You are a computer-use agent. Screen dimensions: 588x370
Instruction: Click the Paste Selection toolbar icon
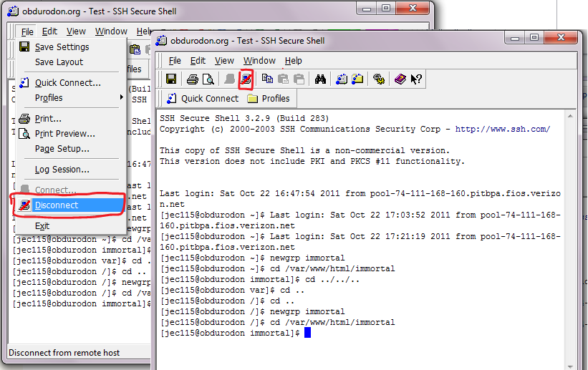(299, 79)
